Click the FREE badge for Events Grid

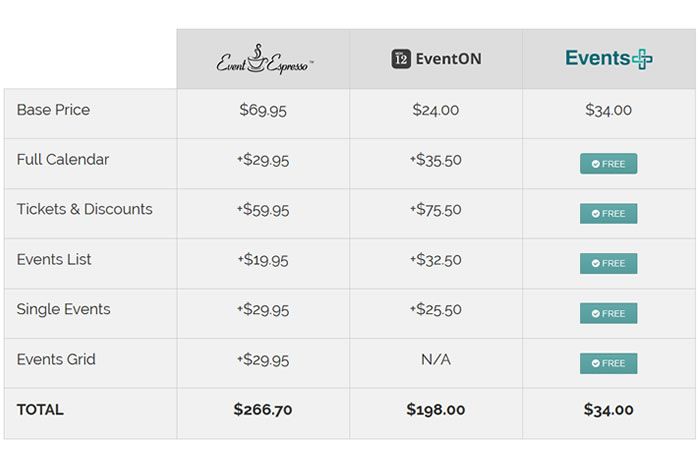608,364
